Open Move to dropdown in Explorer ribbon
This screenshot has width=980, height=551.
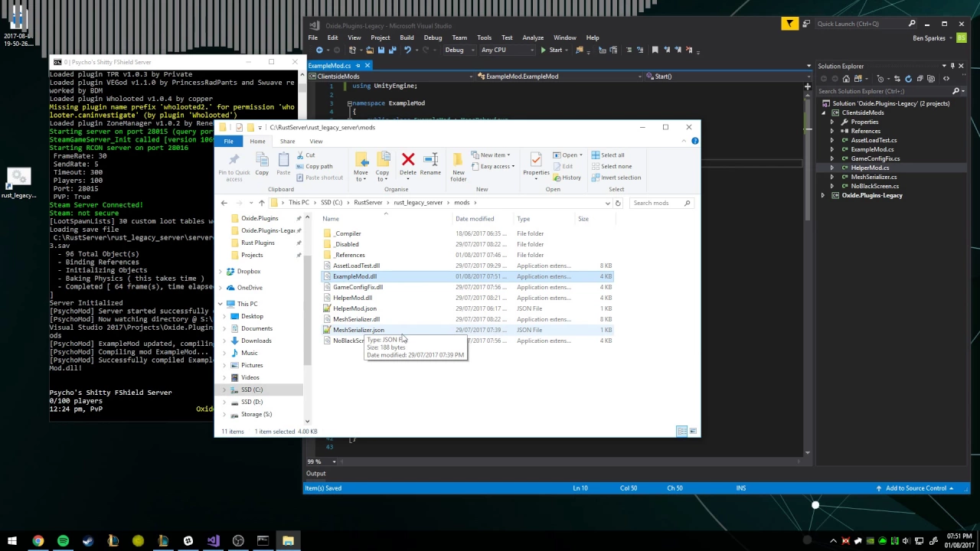click(361, 175)
